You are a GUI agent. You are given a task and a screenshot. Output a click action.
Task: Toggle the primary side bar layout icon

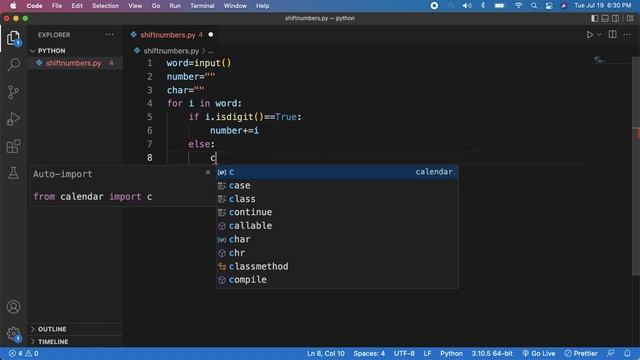click(x=595, y=18)
